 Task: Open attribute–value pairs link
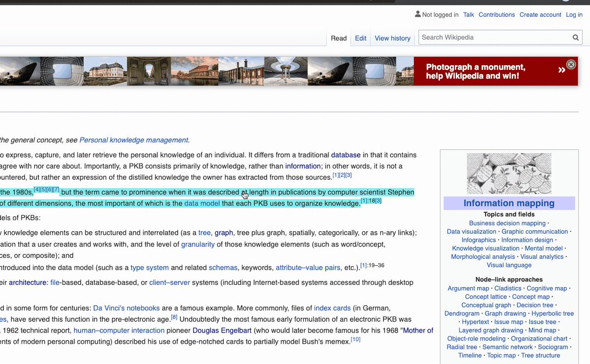(x=308, y=268)
